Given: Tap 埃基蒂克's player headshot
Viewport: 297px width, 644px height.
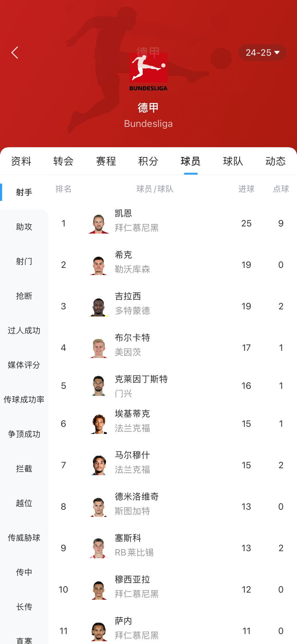Looking at the screenshot, I should click(x=99, y=424).
